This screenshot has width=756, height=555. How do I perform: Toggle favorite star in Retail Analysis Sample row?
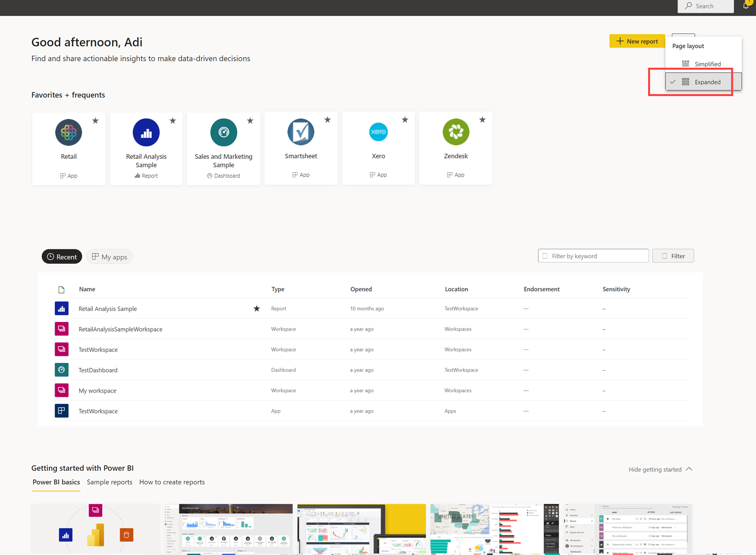(257, 309)
